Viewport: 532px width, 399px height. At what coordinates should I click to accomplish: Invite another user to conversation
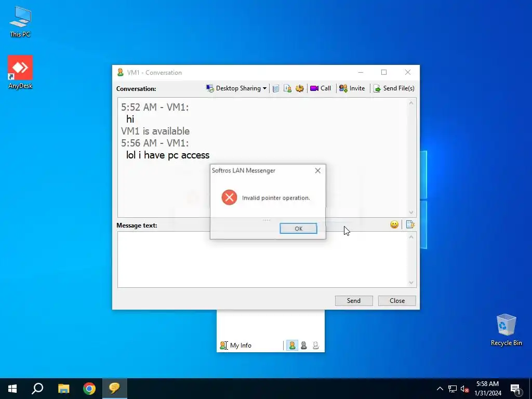click(x=352, y=88)
